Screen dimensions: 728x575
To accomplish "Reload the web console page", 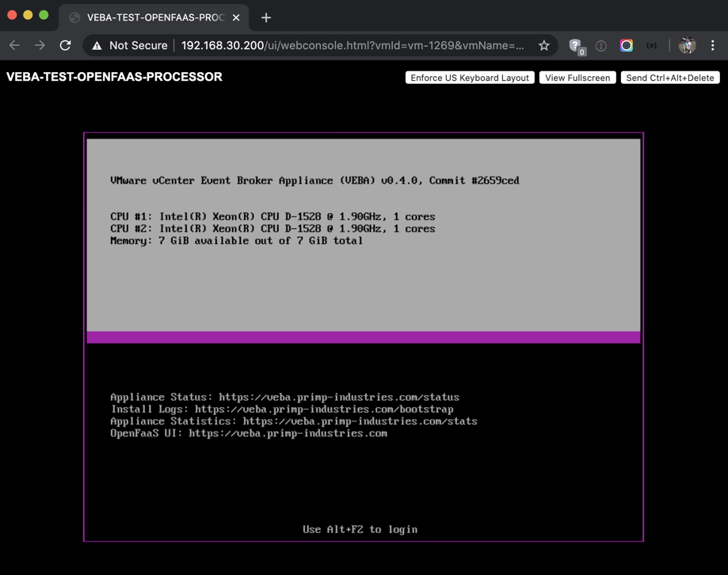I will click(66, 46).
